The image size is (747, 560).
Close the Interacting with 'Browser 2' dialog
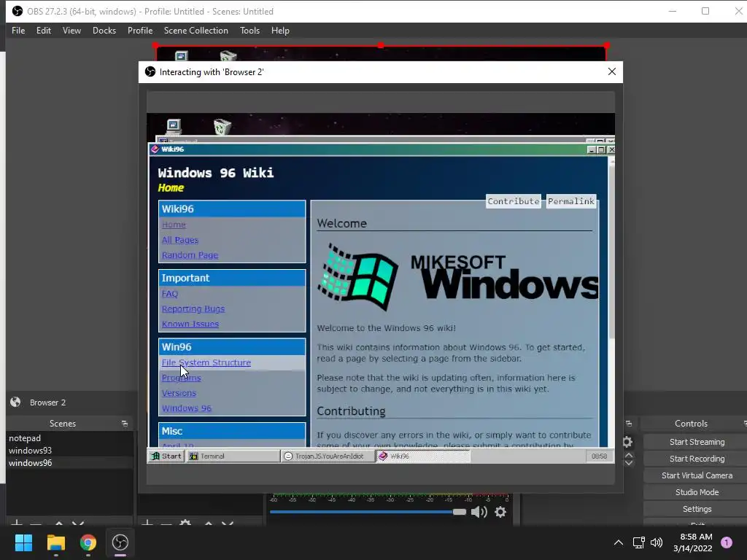coord(612,71)
